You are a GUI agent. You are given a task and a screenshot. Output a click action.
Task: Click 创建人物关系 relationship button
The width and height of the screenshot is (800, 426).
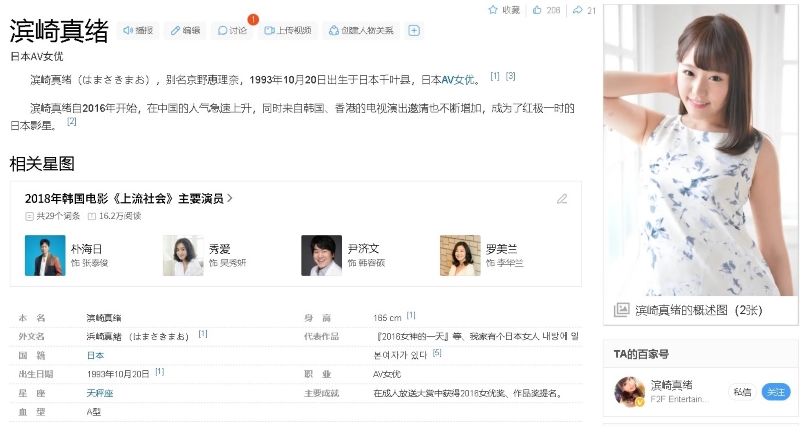pos(360,31)
